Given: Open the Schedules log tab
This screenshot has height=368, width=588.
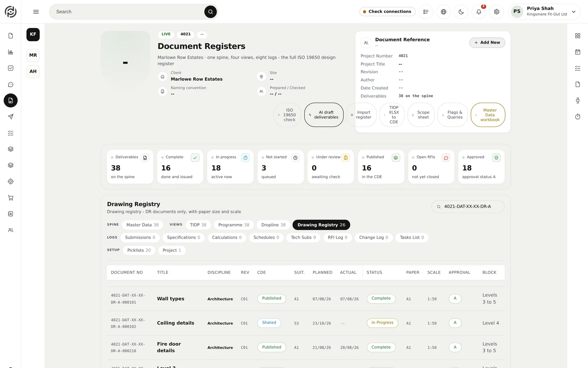Looking at the screenshot, I should tap(266, 237).
